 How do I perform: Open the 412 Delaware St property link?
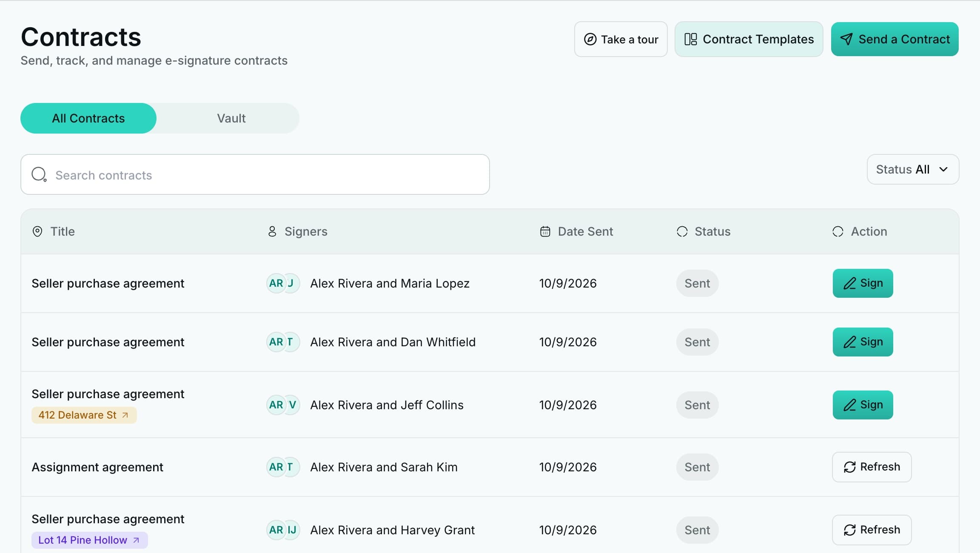(84, 415)
